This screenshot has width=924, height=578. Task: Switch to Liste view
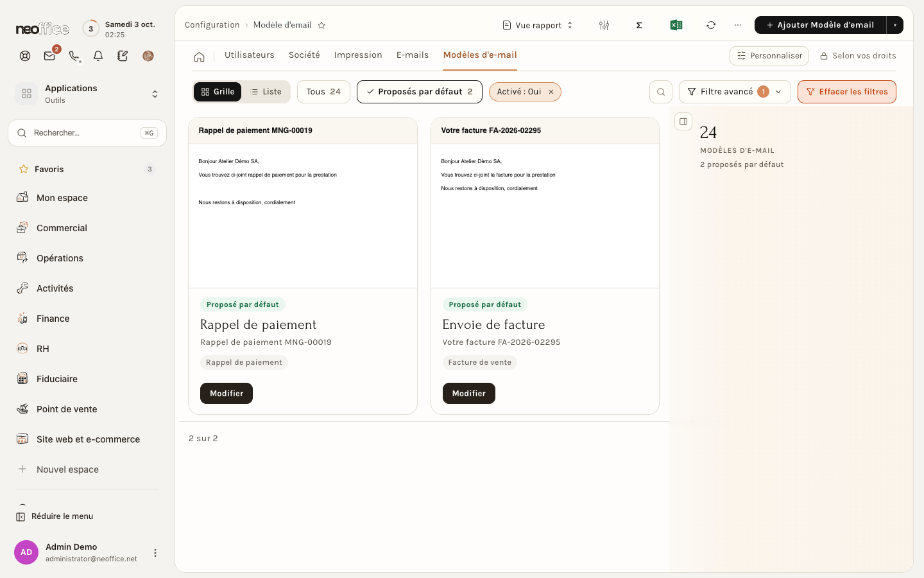[x=266, y=92]
